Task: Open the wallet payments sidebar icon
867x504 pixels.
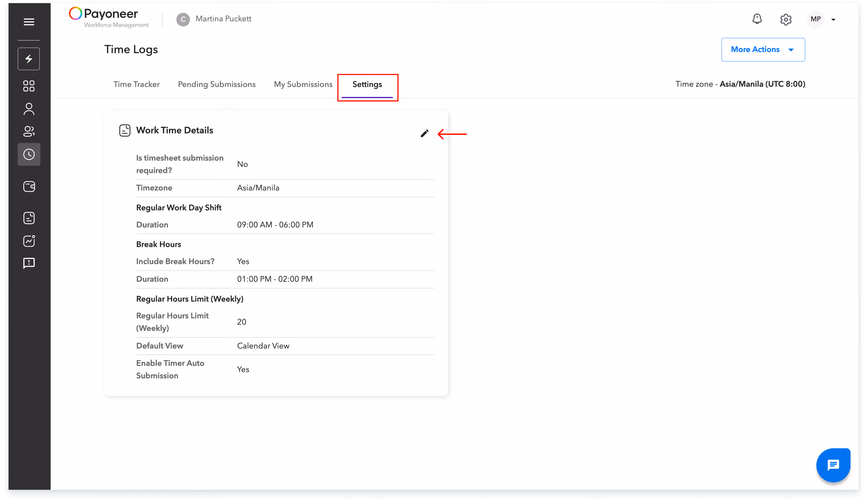Action: tap(29, 186)
